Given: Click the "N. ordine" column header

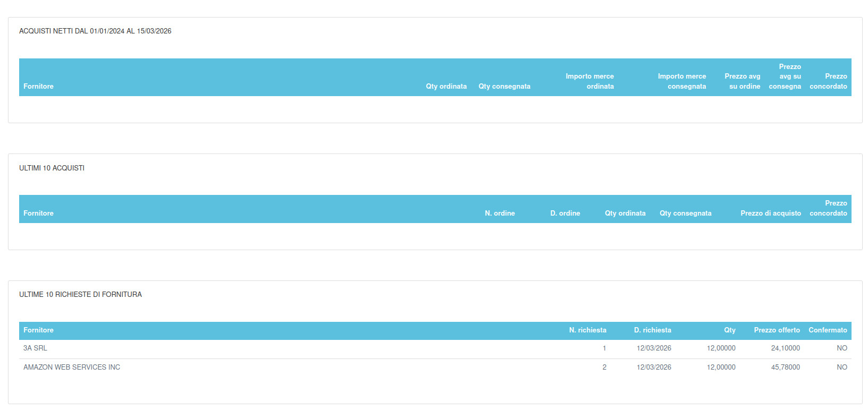Looking at the screenshot, I should 499,213.
